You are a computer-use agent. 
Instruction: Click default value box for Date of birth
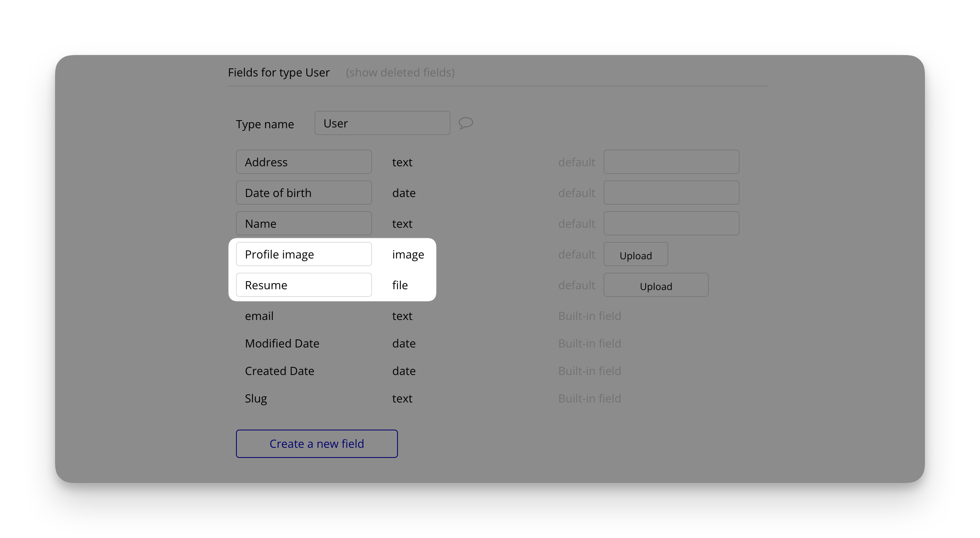point(671,193)
